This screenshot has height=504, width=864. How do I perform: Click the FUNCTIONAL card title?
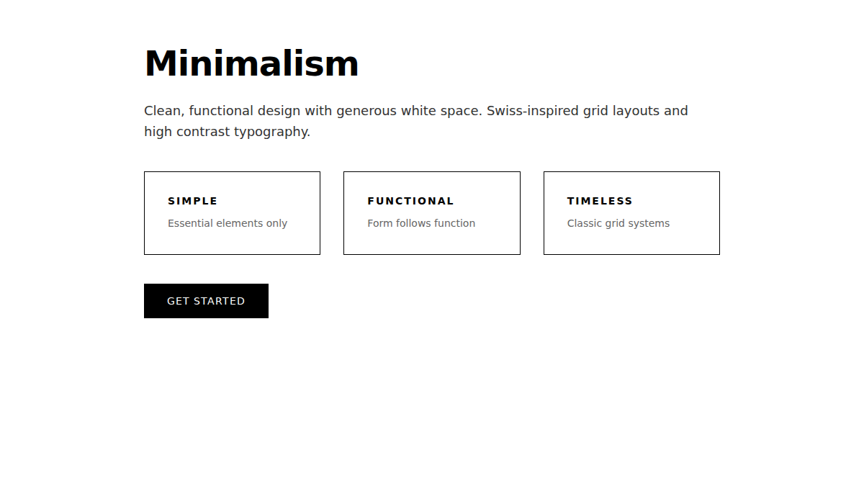coord(411,201)
